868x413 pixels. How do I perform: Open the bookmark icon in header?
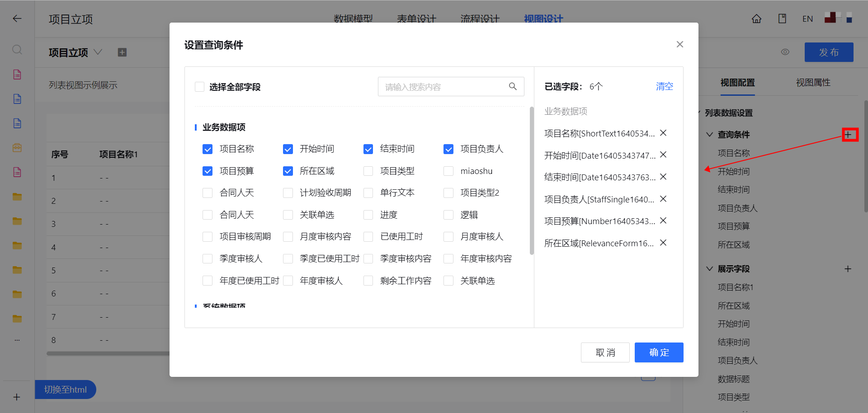(782, 19)
